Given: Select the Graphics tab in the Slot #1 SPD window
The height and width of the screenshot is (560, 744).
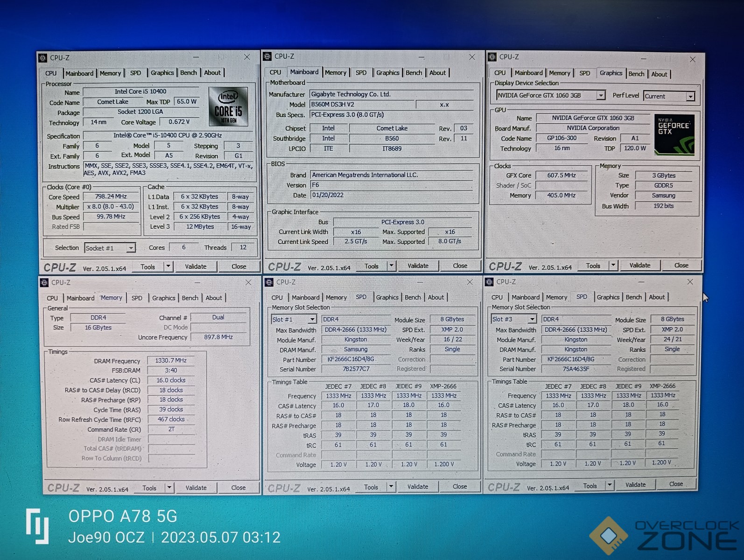Looking at the screenshot, I should point(387,297).
